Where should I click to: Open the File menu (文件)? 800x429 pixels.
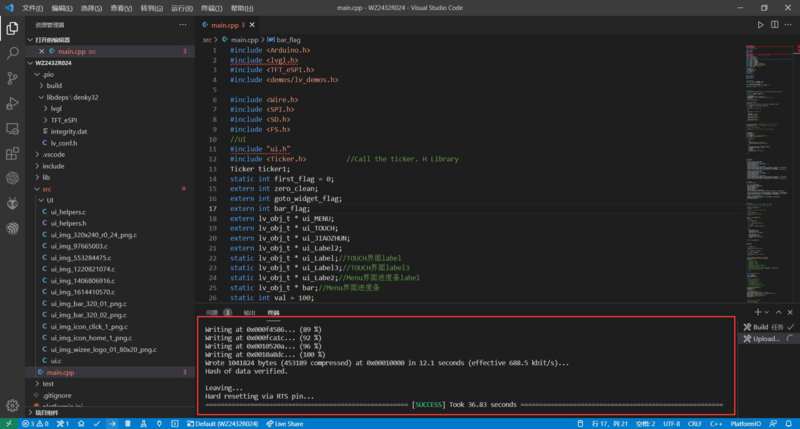coord(32,8)
